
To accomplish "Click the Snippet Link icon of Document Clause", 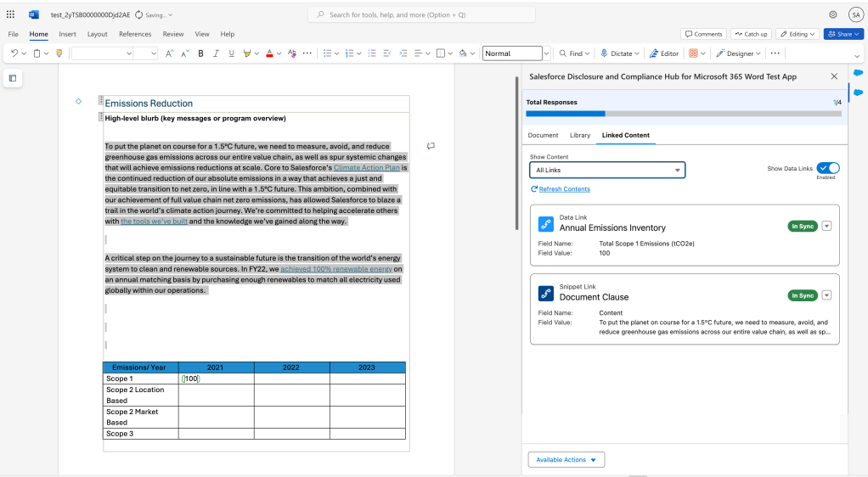I will click(546, 294).
